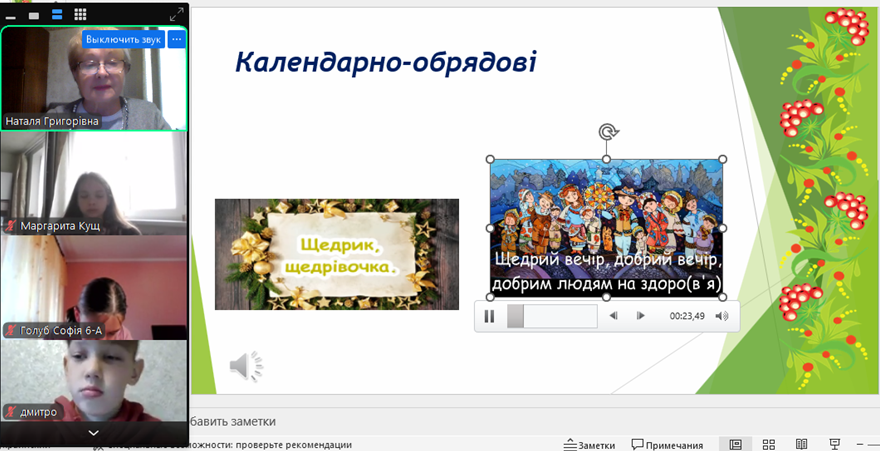The height and width of the screenshot is (451, 880).
Task: Click the rotation handle above the picture
Action: (x=606, y=132)
